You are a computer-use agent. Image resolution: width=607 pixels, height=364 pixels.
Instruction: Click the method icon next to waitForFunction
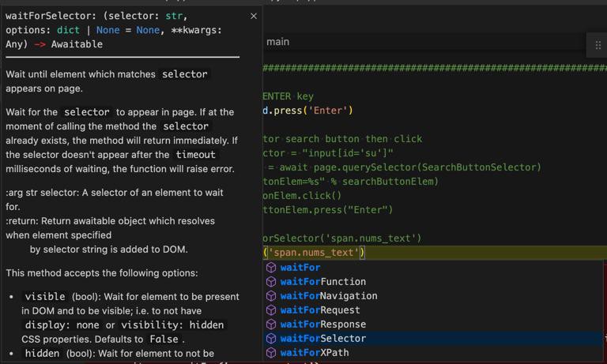click(271, 282)
